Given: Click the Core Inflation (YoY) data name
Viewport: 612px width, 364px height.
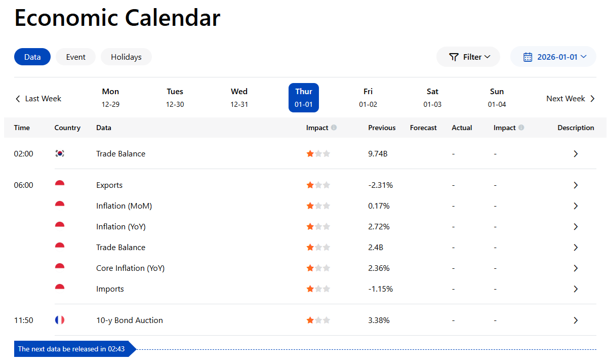Looking at the screenshot, I should click(131, 268).
